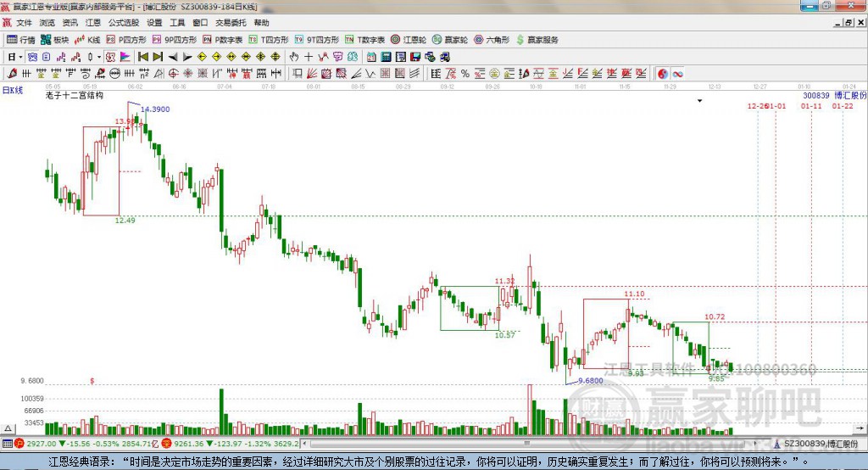This screenshot has height=470, width=868.
Task: Open the 设置 menu
Action: pyautogui.click(x=154, y=23)
